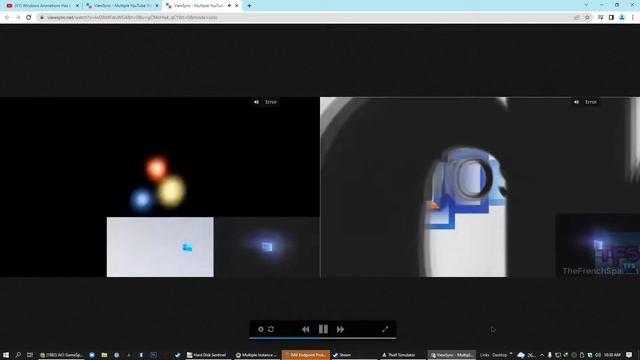Open a new browser tab with plus button
Viewport: 640px width, 360px height.
click(249, 6)
